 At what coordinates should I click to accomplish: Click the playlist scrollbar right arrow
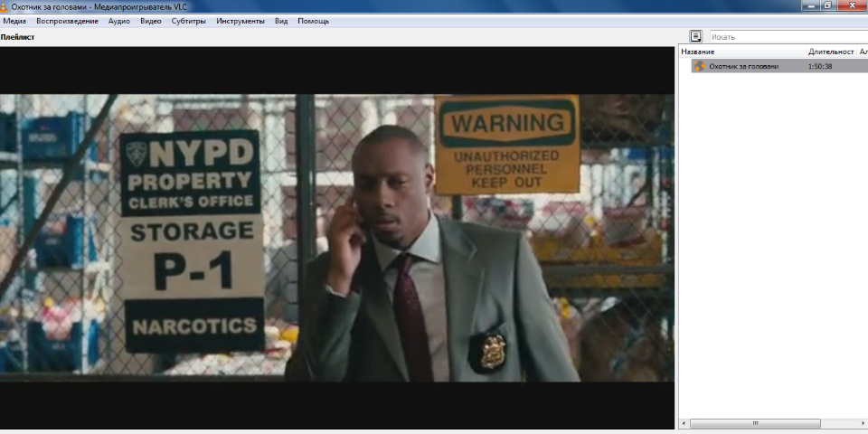[863, 423]
